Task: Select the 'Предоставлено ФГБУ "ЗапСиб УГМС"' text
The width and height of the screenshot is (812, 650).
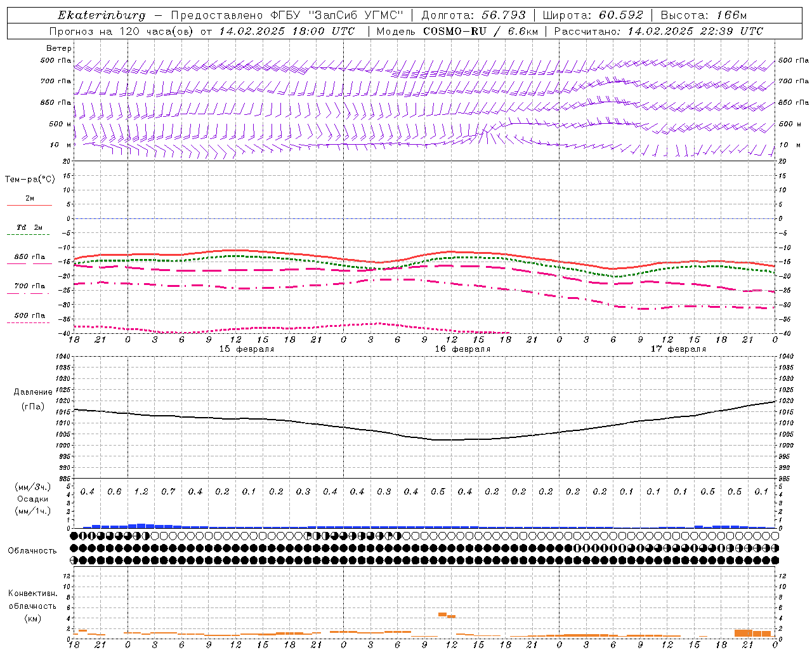Action: coord(287,15)
